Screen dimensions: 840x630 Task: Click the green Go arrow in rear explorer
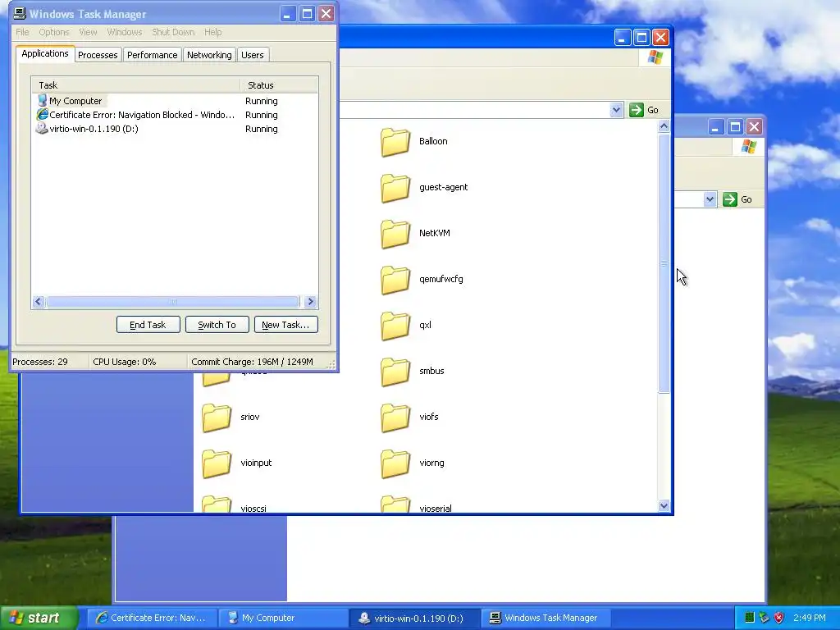pos(729,199)
